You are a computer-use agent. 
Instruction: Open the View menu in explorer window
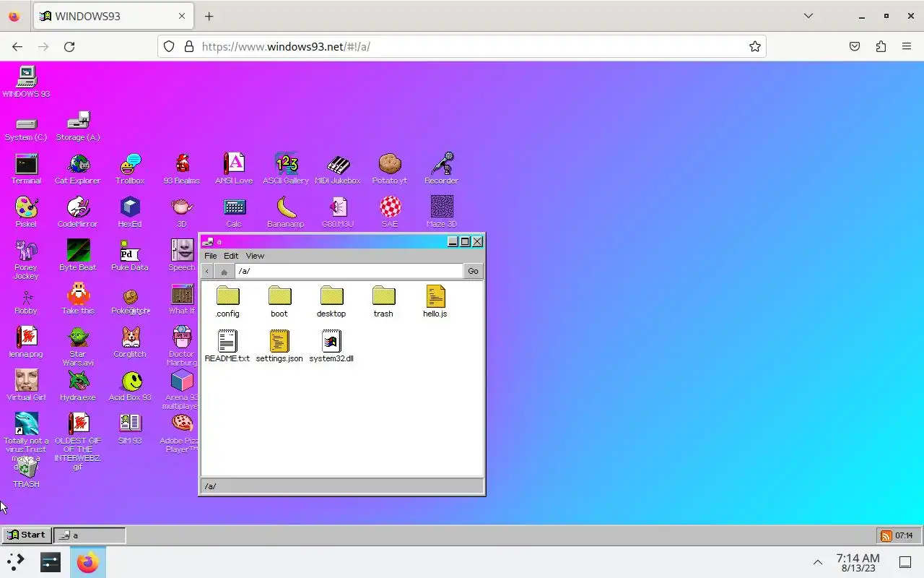tap(255, 256)
